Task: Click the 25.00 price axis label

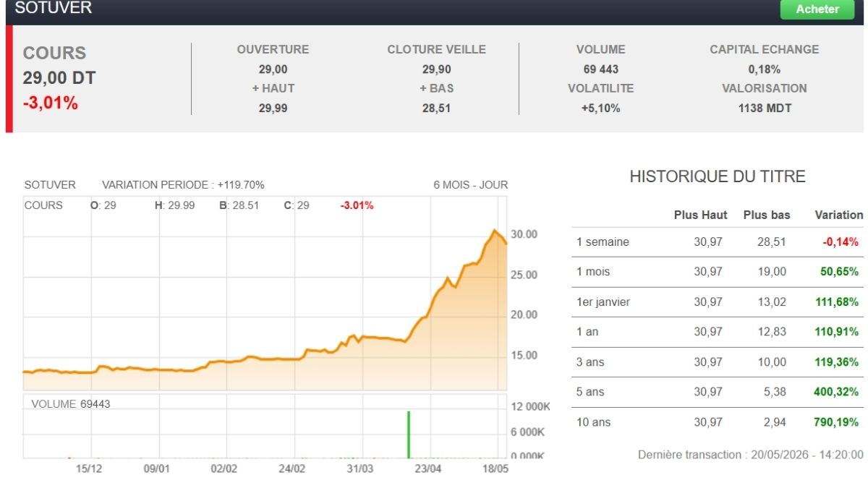Action: [524, 275]
